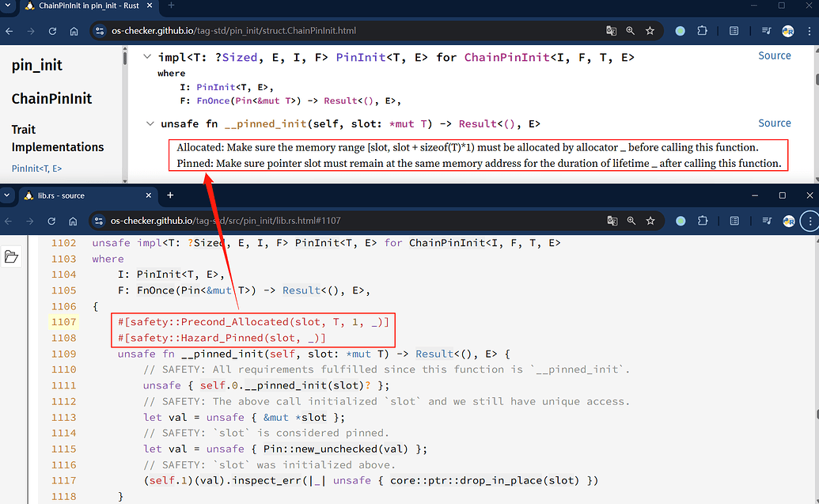Follow the PinInit<T, E> trait implementation link
The width and height of the screenshot is (819, 504).
[x=36, y=168]
